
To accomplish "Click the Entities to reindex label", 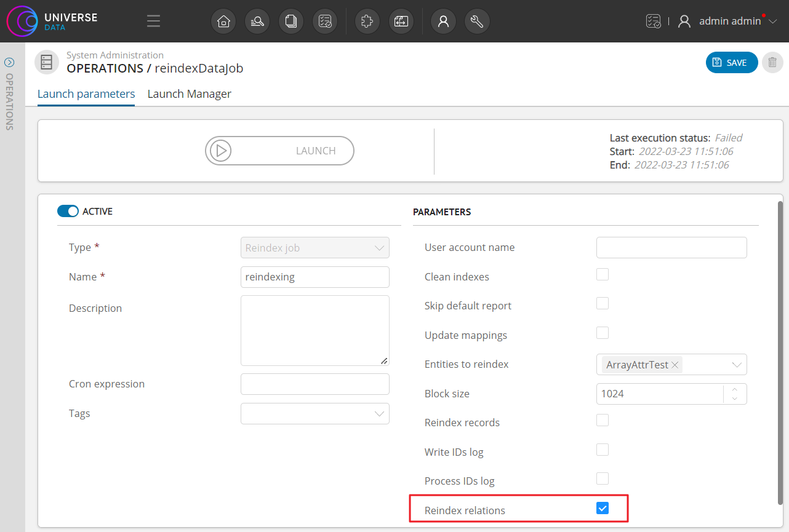I will point(467,364).
